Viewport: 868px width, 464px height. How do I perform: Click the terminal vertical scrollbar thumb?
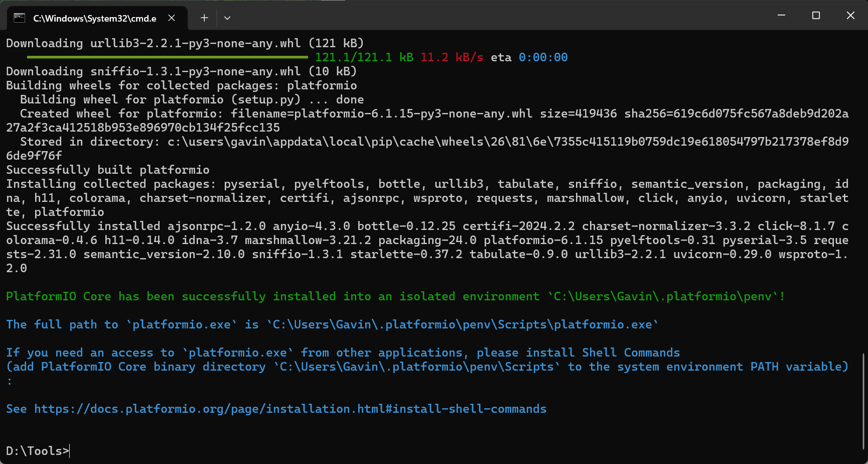863,401
